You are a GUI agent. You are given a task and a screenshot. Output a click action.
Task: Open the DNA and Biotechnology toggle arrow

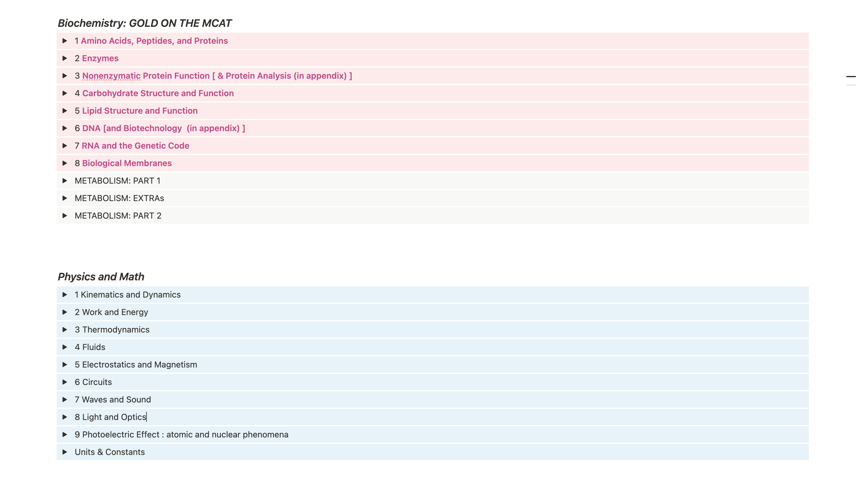point(65,128)
